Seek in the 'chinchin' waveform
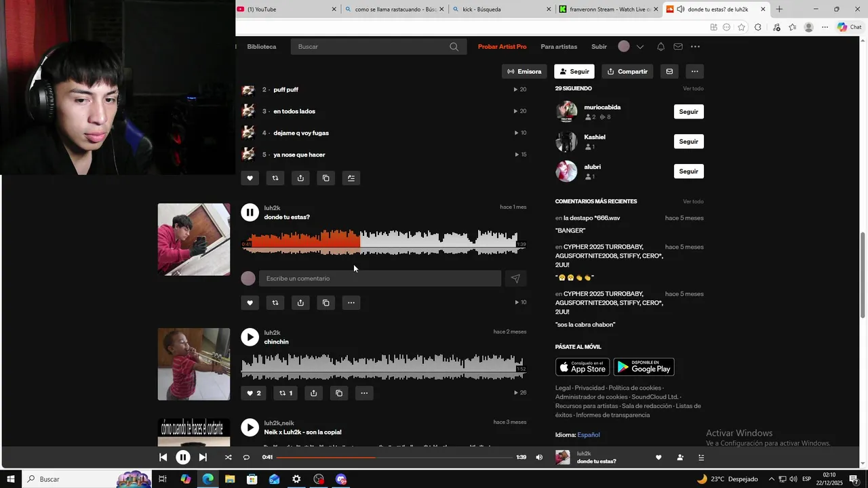868x488 pixels. (383, 367)
